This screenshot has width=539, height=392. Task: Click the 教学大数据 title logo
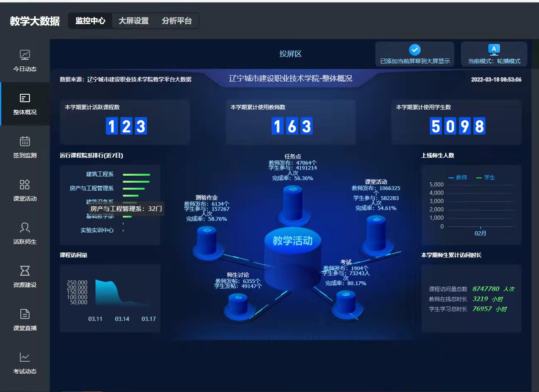35,21
